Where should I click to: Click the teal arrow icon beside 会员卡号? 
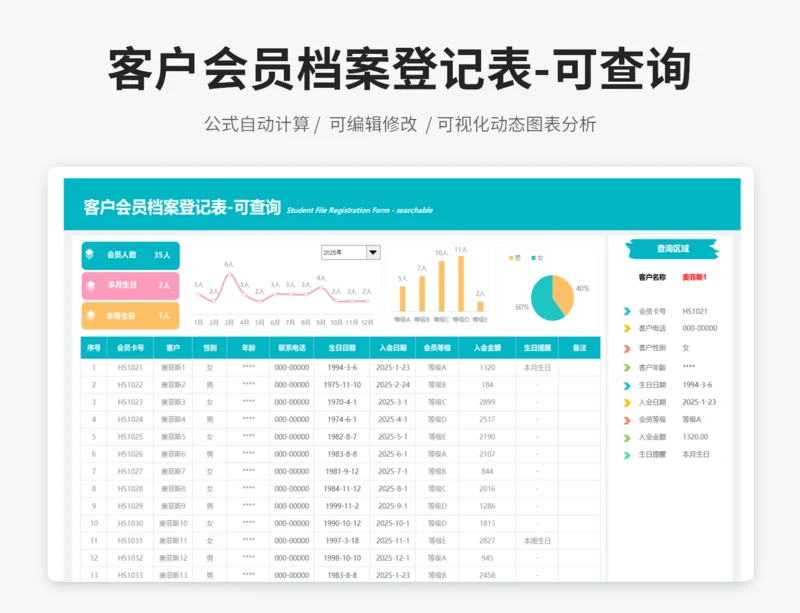click(x=627, y=311)
